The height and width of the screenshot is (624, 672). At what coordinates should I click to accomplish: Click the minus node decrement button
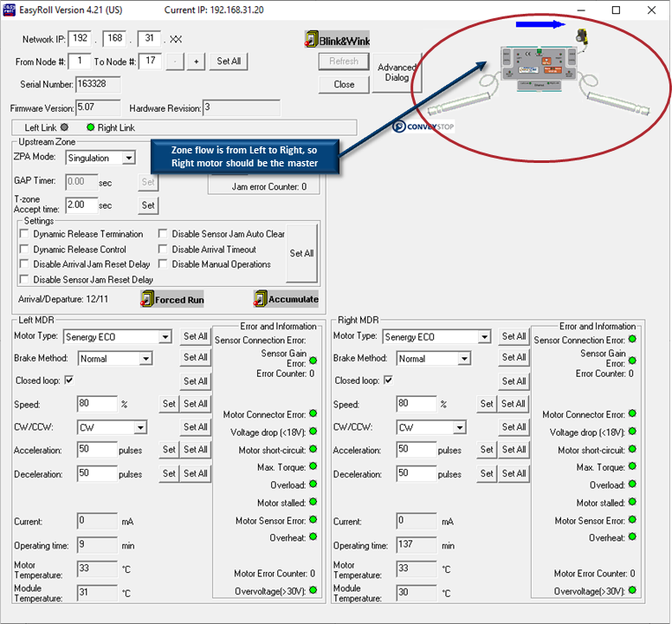pyautogui.click(x=175, y=62)
